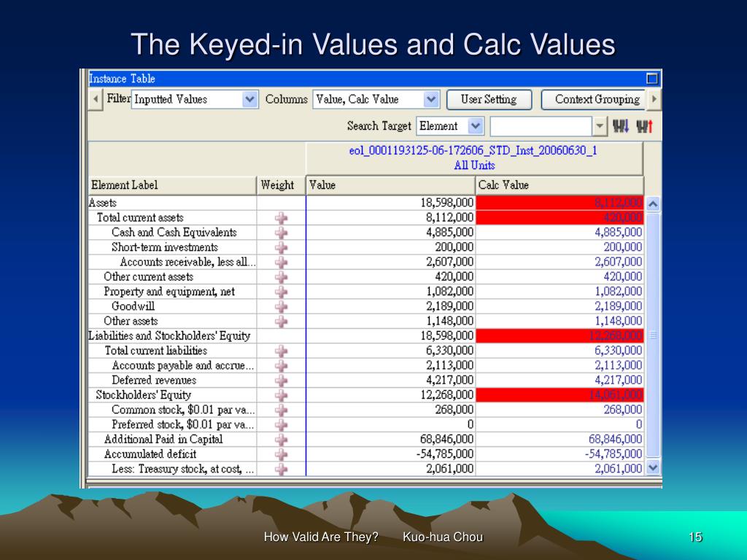This screenshot has height=560, width=747.
Task: Open the Search Target Element dropdown
Action: [x=476, y=126]
